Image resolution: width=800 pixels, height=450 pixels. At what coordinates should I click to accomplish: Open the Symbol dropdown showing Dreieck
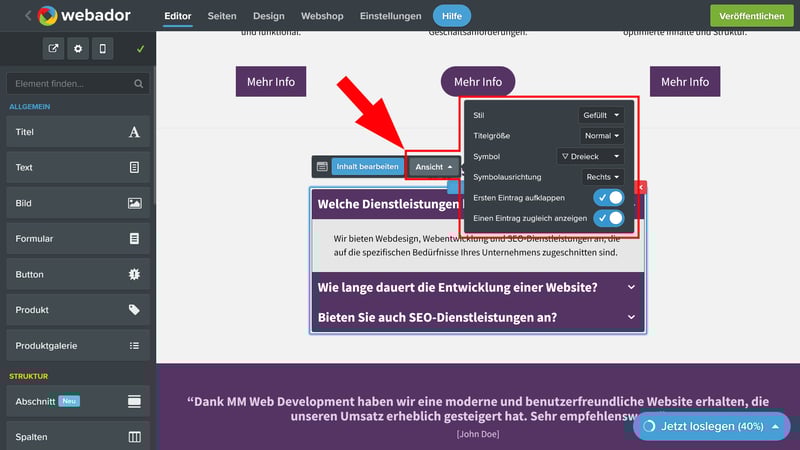pos(590,156)
